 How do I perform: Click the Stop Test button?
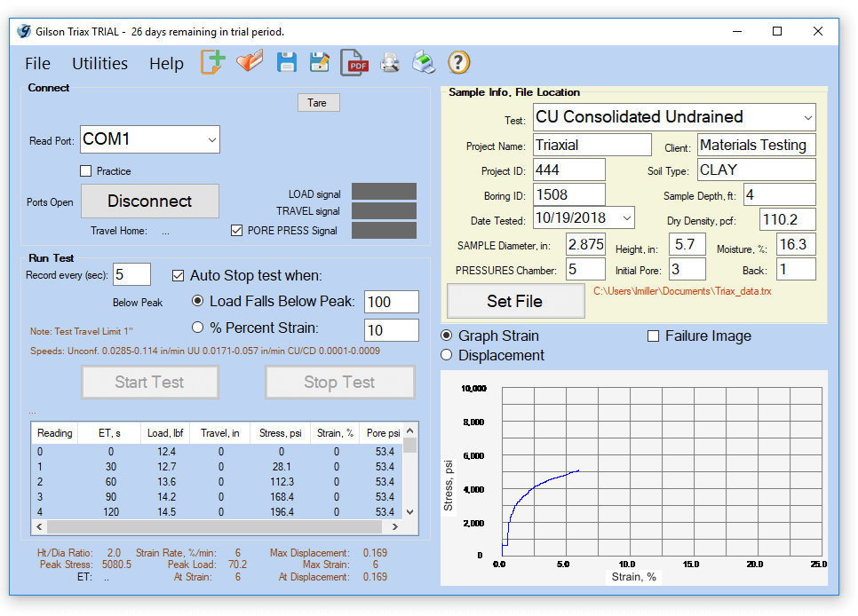pos(340,382)
